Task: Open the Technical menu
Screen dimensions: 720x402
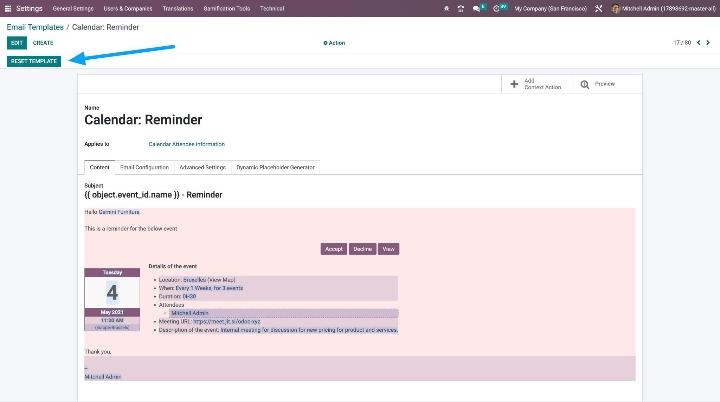Action: (x=272, y=8)
